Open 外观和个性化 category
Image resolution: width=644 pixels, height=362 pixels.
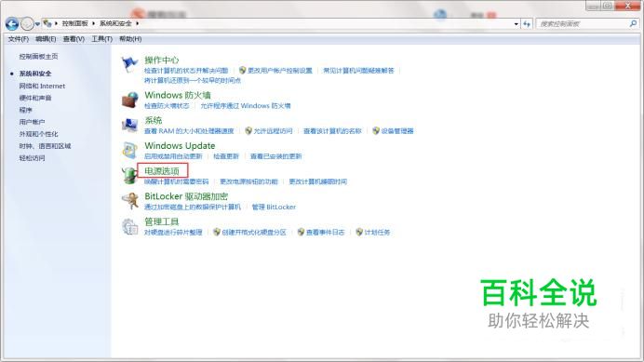pos(38,134)
